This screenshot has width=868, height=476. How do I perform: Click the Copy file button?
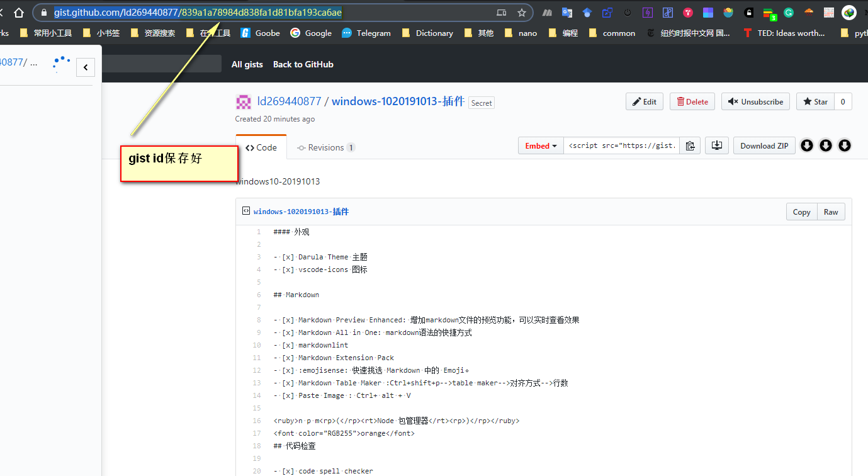pyautogui.click(x=801, y=212)
